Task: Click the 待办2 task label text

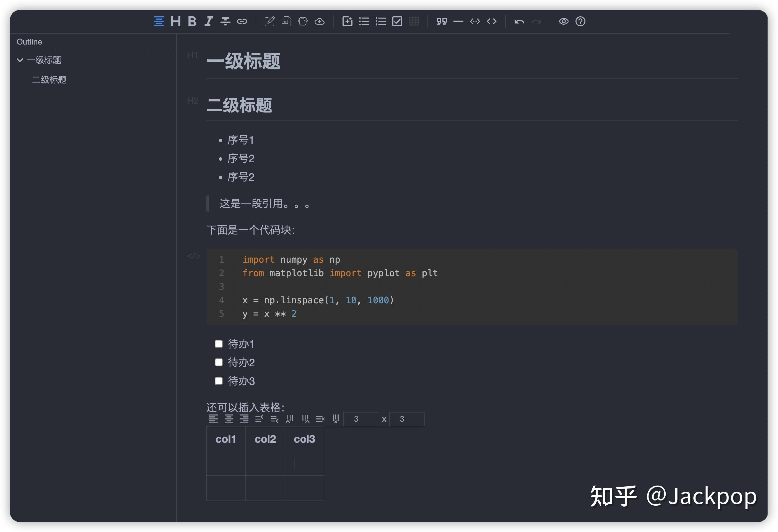Action: 241,362
